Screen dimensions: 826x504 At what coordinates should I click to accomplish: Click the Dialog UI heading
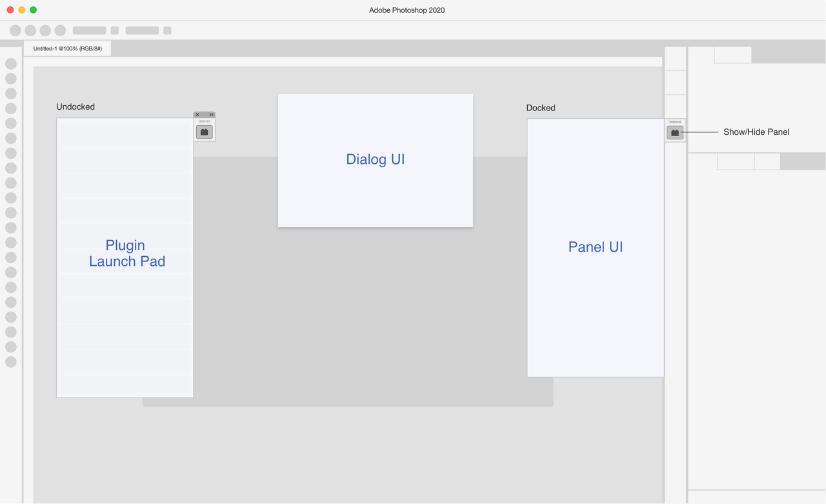point(375,159)
